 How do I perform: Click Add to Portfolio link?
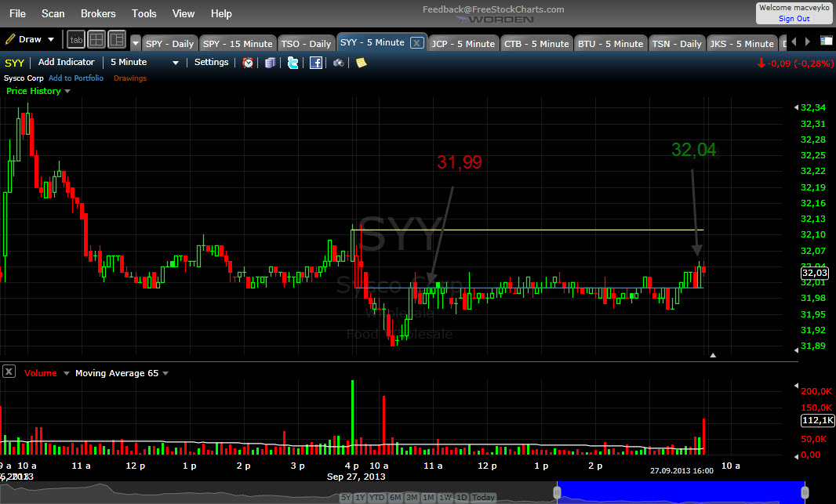[x=76, y=78]
